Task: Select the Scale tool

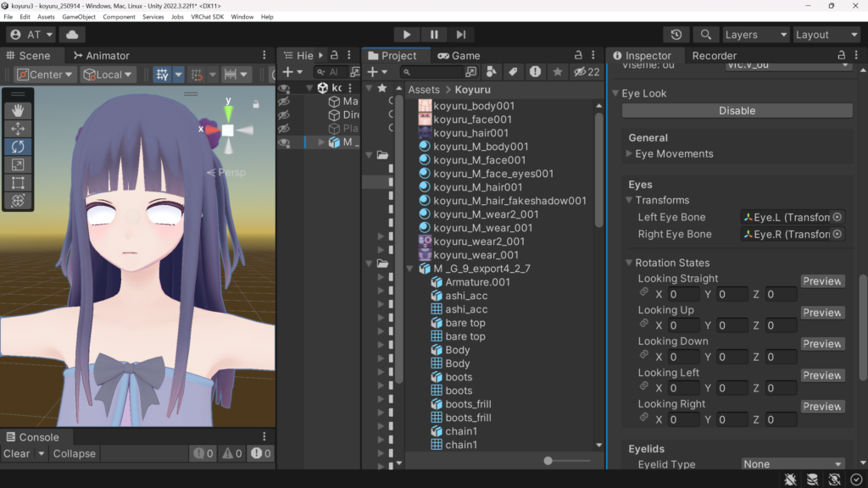Action: click(x=18, y=164)
